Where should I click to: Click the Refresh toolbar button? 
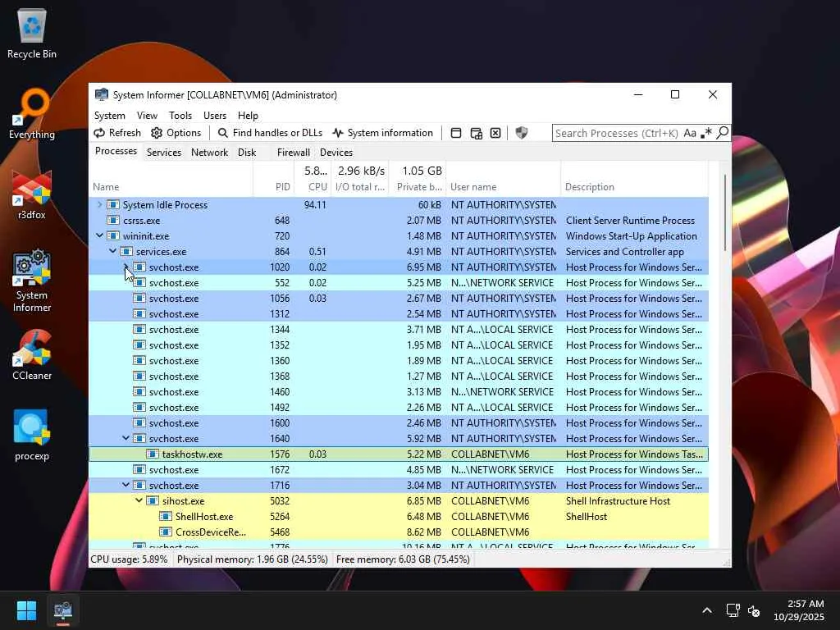pos(117,133)
